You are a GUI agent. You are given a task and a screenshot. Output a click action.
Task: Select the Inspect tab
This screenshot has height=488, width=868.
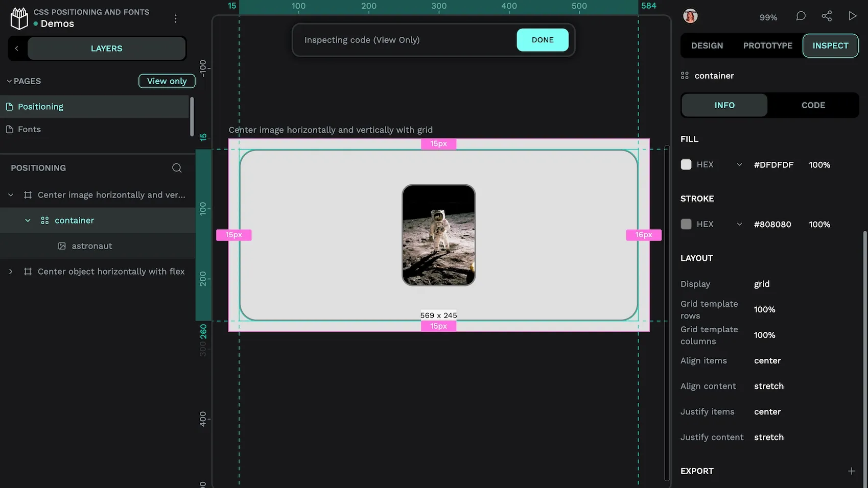(x=830, y=45)
